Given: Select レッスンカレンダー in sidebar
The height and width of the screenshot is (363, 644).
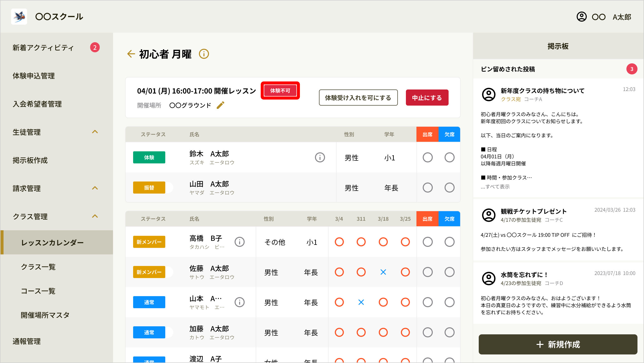Looking at the screenshot, I should click(57, 242).
